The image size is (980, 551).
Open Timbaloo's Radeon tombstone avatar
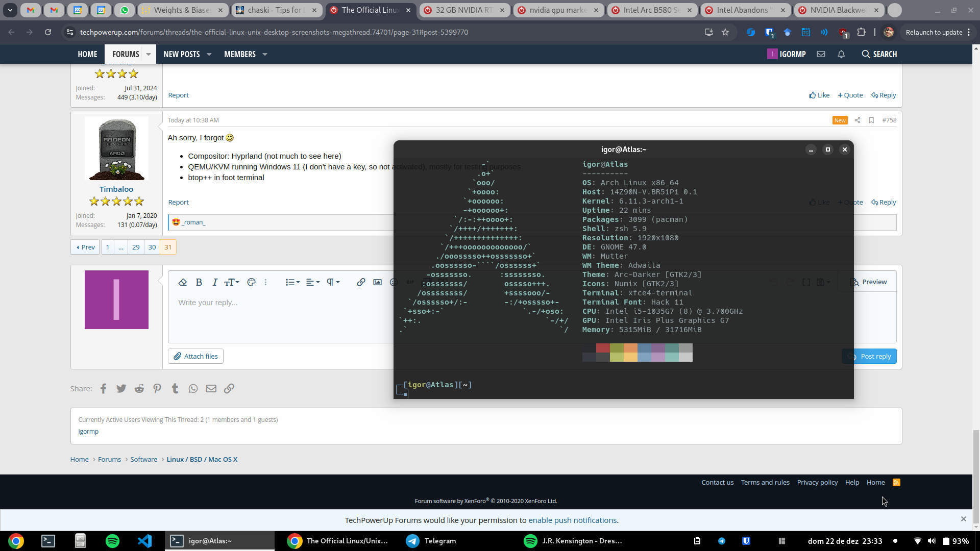(116, 148)
